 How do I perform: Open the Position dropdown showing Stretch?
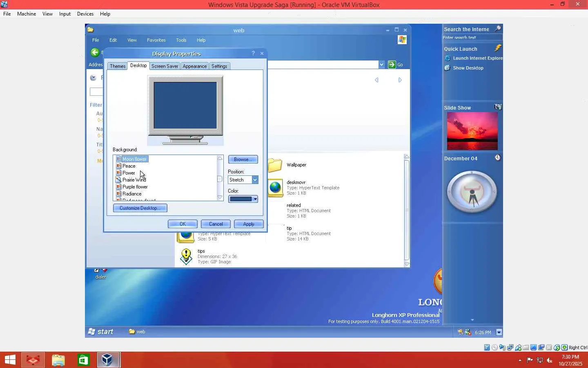(255, 180)
